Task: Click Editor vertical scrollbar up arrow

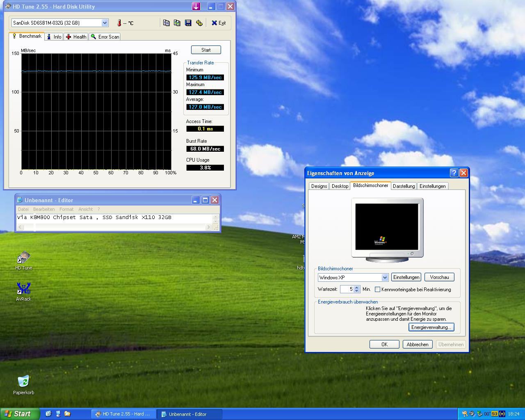Action: coord(215,217)
